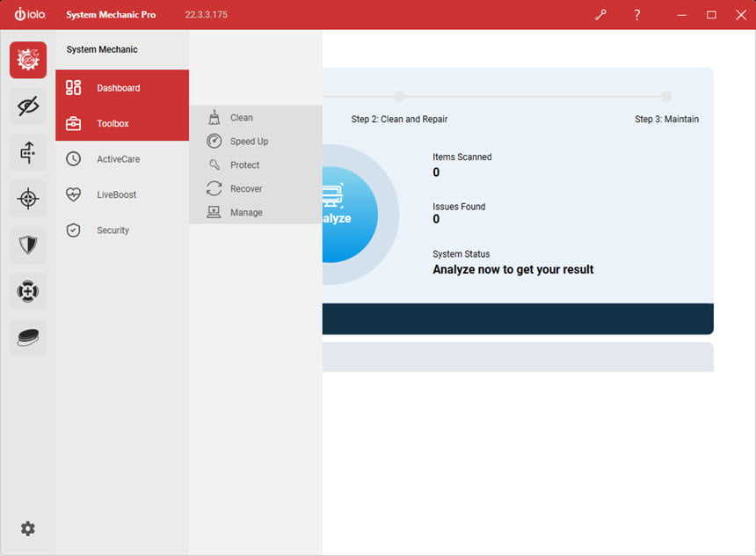Click the Clean broom icon
Viewport: 756px width, 556px height.
214,117
